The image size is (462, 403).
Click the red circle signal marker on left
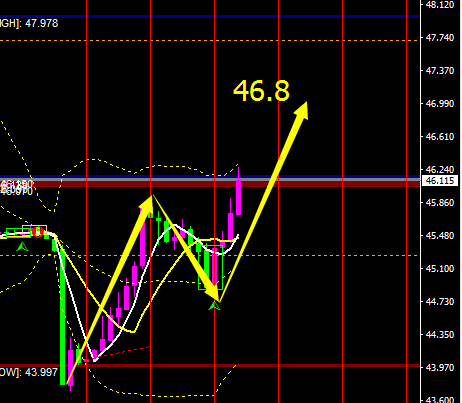38,232
